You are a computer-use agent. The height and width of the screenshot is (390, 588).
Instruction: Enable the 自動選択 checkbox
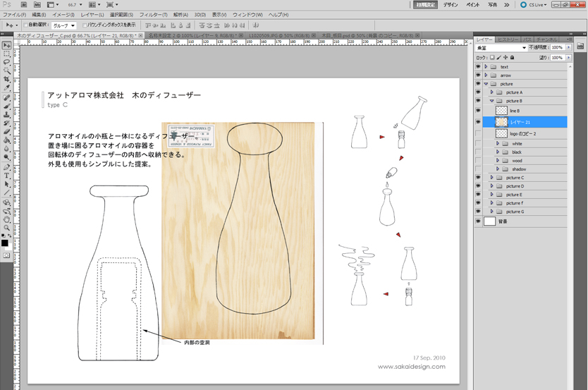coord(26,25)
